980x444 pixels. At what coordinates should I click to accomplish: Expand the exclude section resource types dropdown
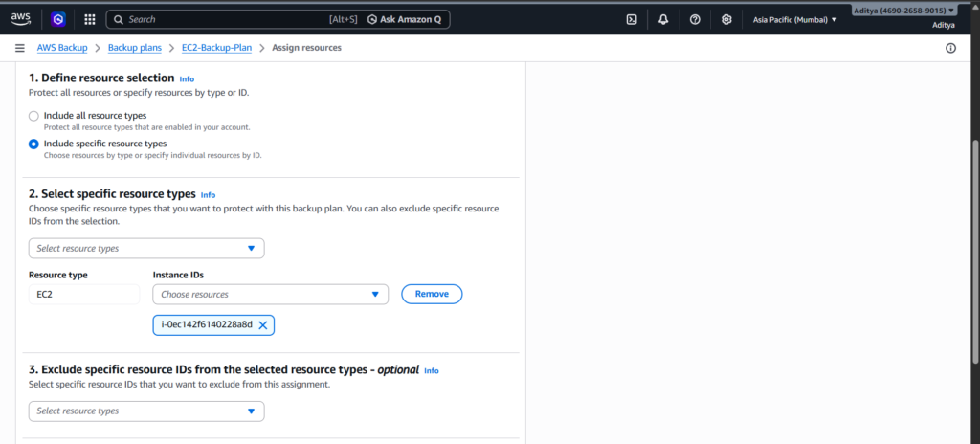(x=145, y=411)
